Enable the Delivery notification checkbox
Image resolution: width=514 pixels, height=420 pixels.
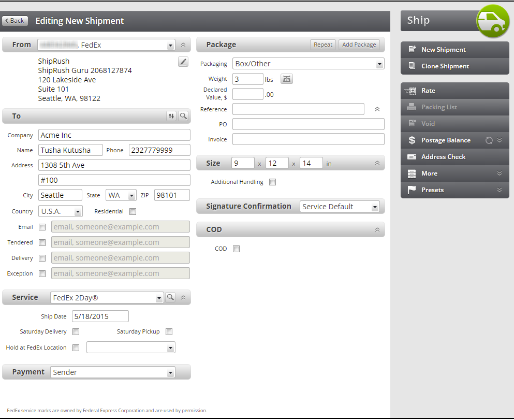click(42, 258)
